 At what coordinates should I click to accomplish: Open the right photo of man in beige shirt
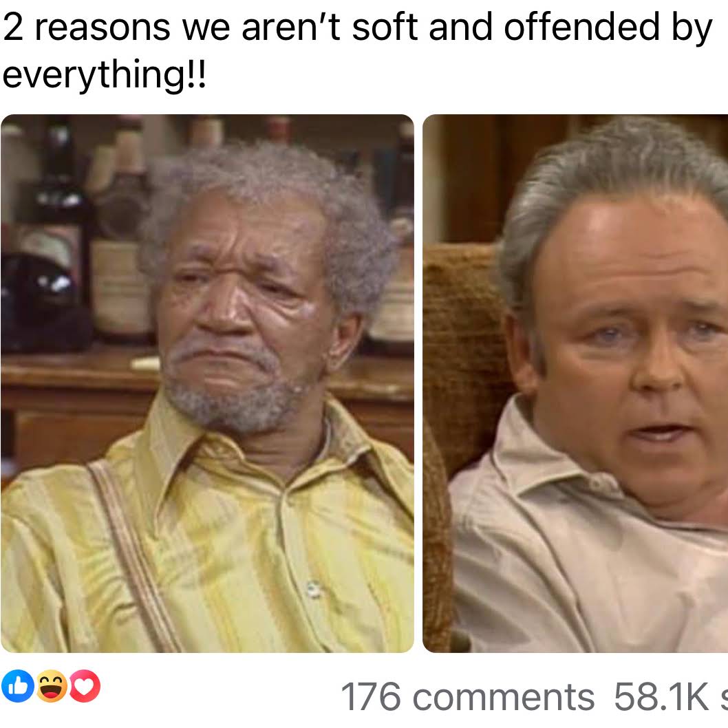[x=575, y=383]
